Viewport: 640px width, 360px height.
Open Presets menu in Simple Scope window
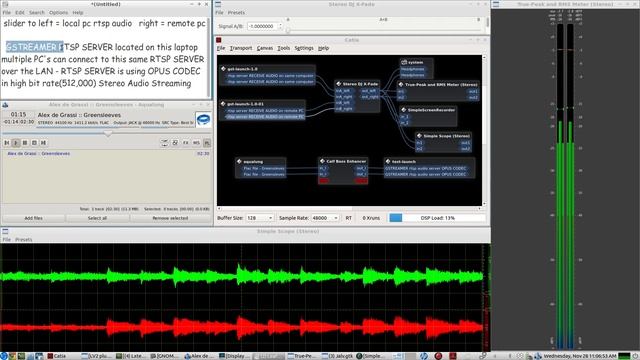pos(24,240)
